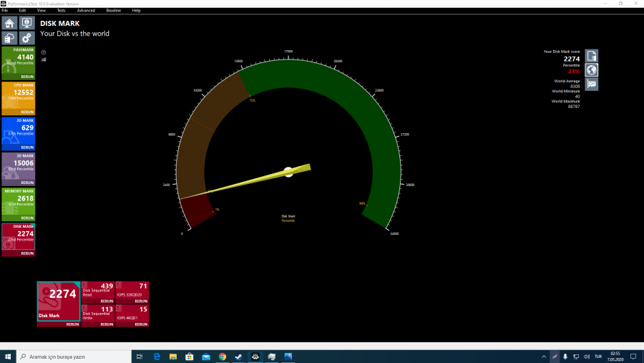Viewport: 644px width, 363px height.
Task: Open the Settings gears icon
Action: [26, 38]
